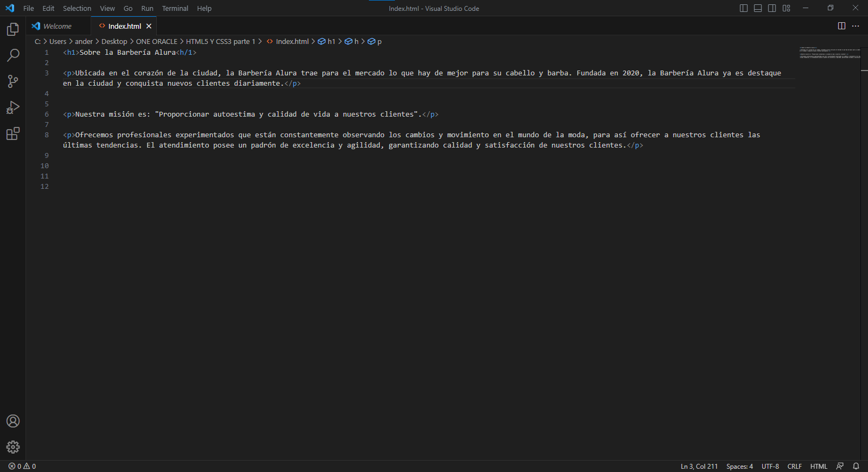The image size is (868, 472).
Task: Place cursor in 'Ubicada en el corazón' line
Action: pyautogui.click(x=422, y=73)
